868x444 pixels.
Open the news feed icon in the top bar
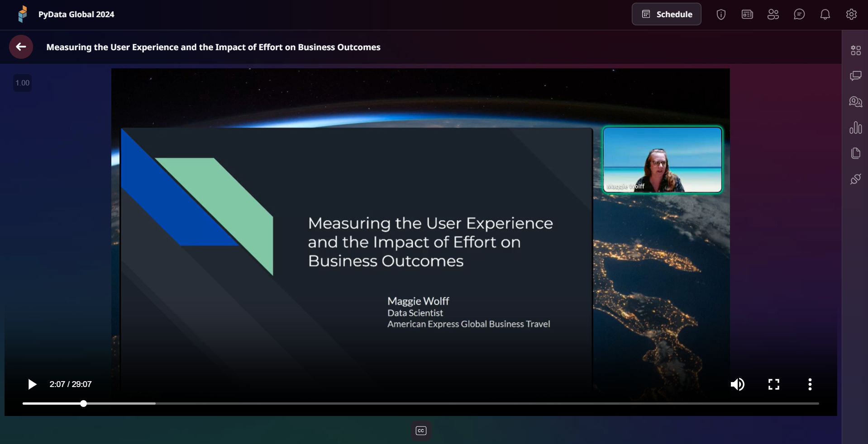point(747,14)
